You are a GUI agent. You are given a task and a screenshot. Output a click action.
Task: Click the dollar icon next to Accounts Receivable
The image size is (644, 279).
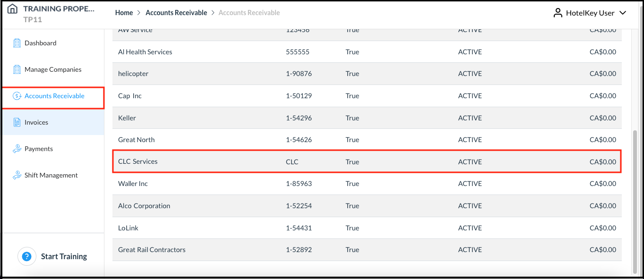[x=17, y=96]
